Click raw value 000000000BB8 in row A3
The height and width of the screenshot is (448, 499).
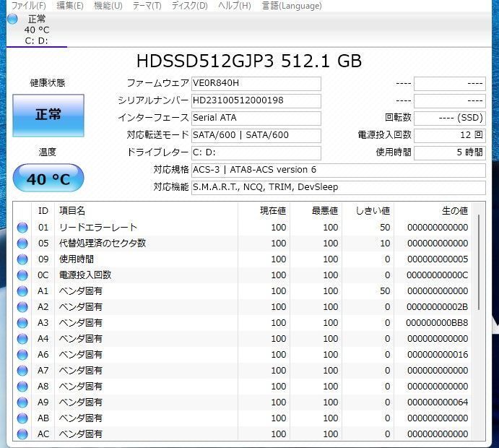click(x=437, y=323)
